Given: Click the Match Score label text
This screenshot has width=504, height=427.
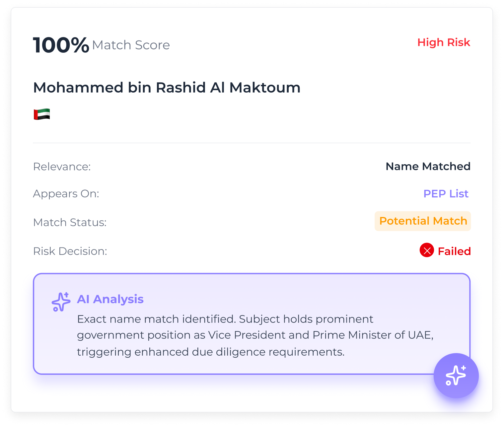Looking at the screenshot, I should pos(131,45).
